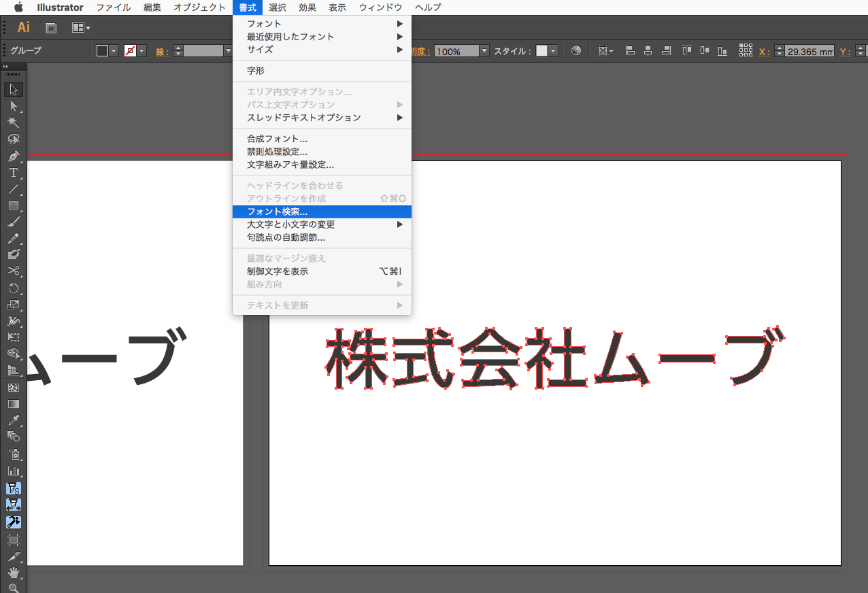The height and width of the screenshot is (593, 868).
Task: Open the fill color dropdown arrow
Action: (114, 51)
